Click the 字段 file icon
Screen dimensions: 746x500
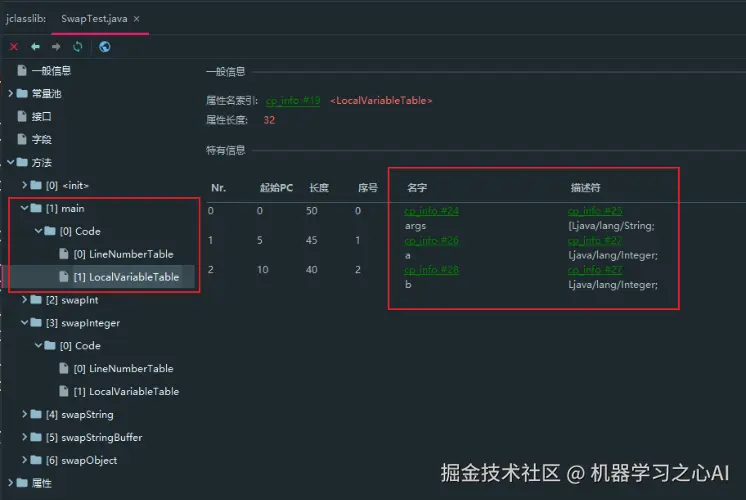pos(22,139)
